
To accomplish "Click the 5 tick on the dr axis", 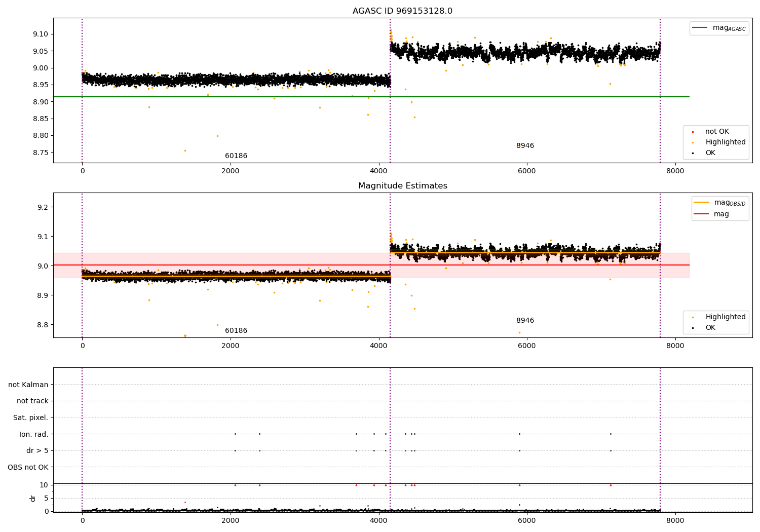I will coord(46,498).
